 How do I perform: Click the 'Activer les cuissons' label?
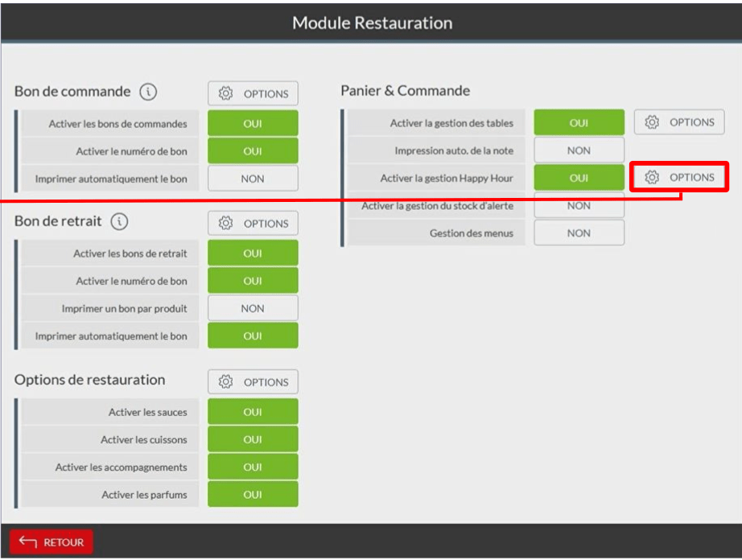coord(144,439)
